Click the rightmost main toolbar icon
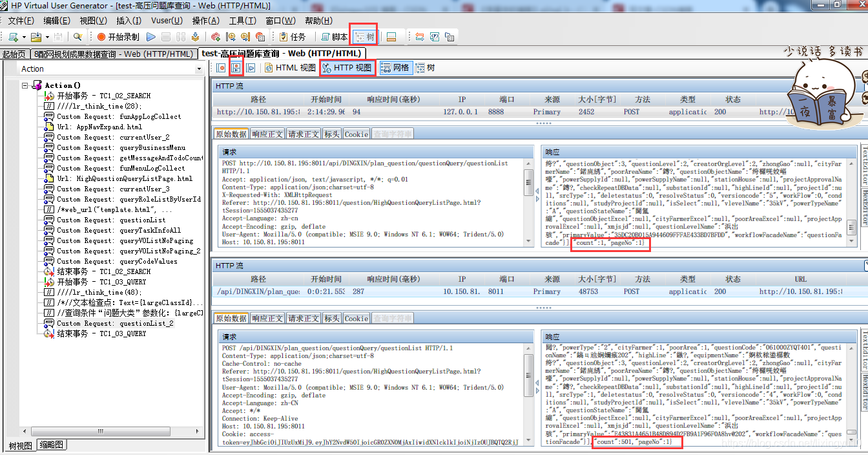Screen dimensions: 868x455 (449, 37)
